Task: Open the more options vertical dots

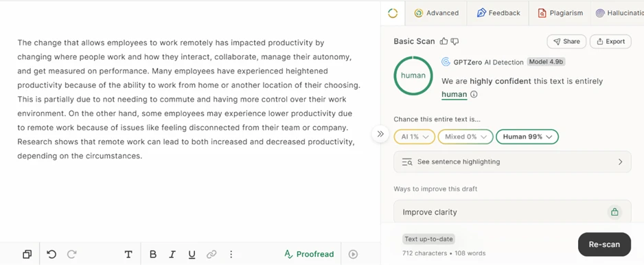Action: pyautogui.click(x=231, y=254)
